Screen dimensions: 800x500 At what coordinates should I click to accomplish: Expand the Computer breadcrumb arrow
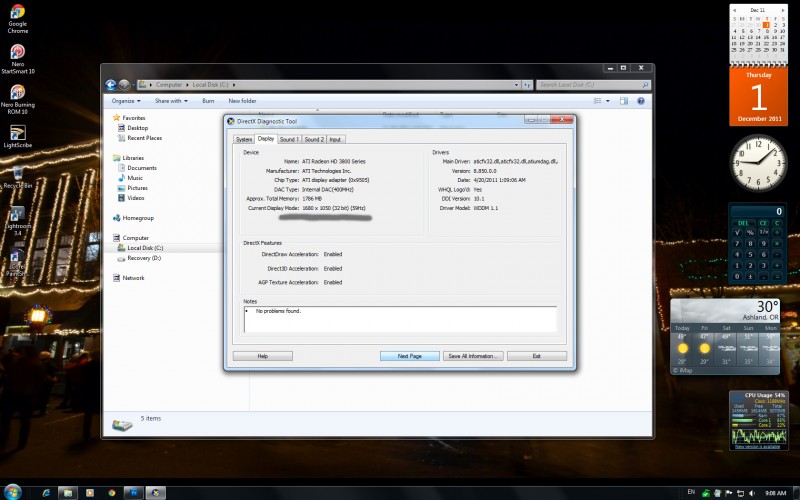coord(187,85)
